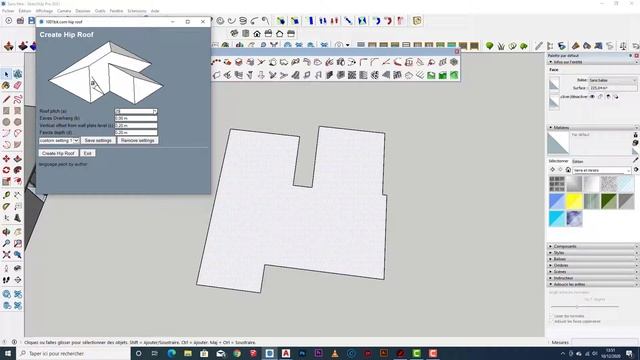
Task: Open the custom setting 1 dropdown
Action: coord(59,140)
